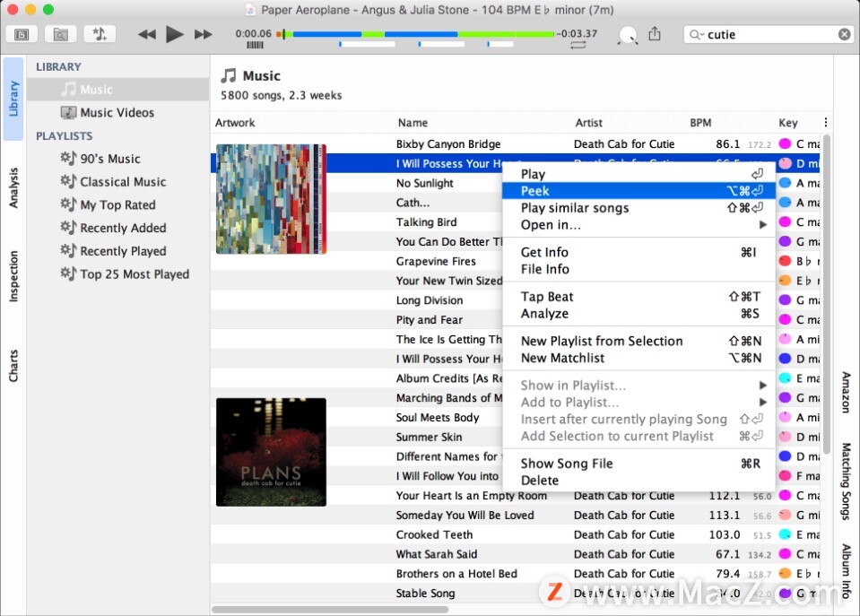Click into the search field containing 'cutie'
Viewport: 860px width, 616px height.
[x=768, y=35]
